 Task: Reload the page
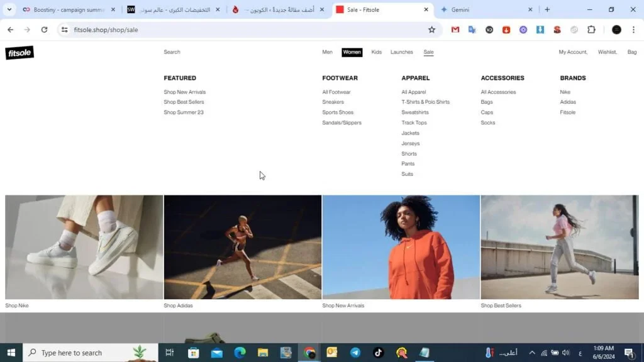(44, 30)
